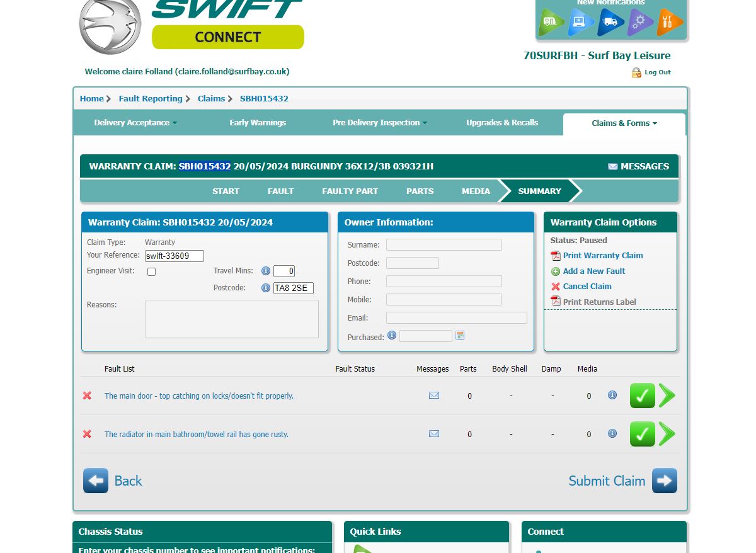The width and height of the screenshot is (756, 553).
Task: Click green arrow on main door fault row
Action: click(667, 396)
